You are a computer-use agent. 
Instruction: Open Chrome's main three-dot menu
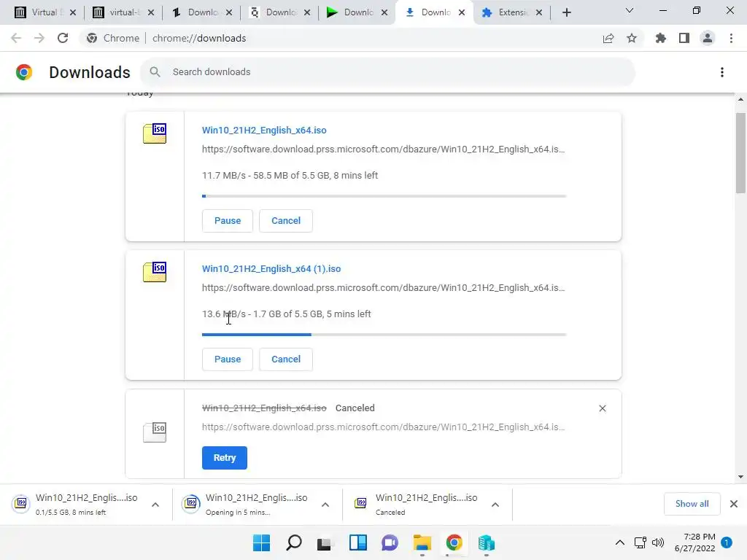pyautogui.click(x=731, y=38)
